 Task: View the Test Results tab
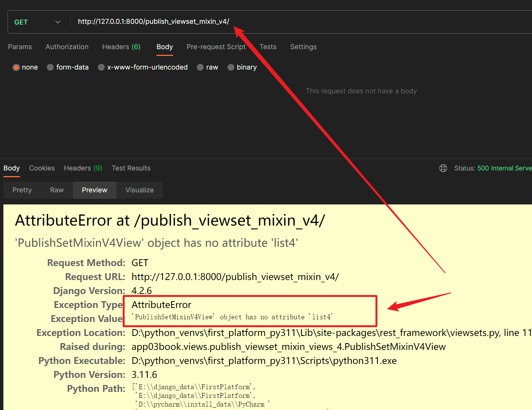click(x=131, y=168)
